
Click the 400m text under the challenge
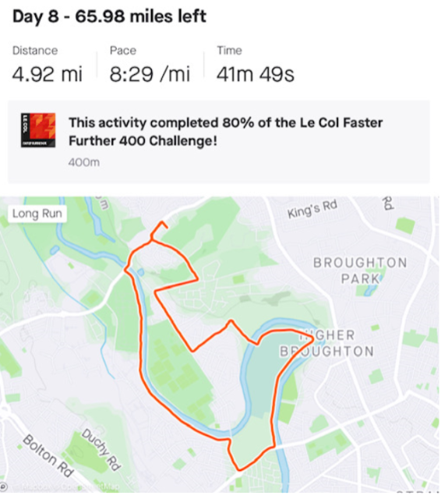point(84,163)
